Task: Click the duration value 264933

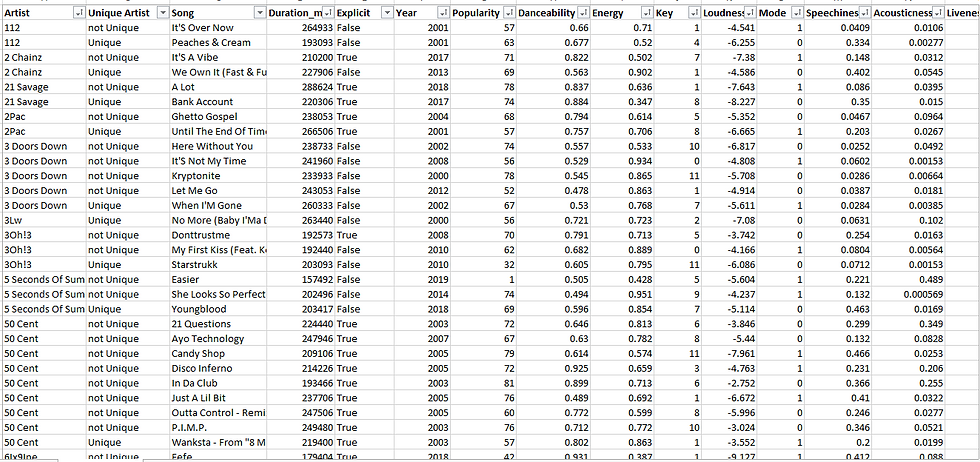Action: (301, 28)
